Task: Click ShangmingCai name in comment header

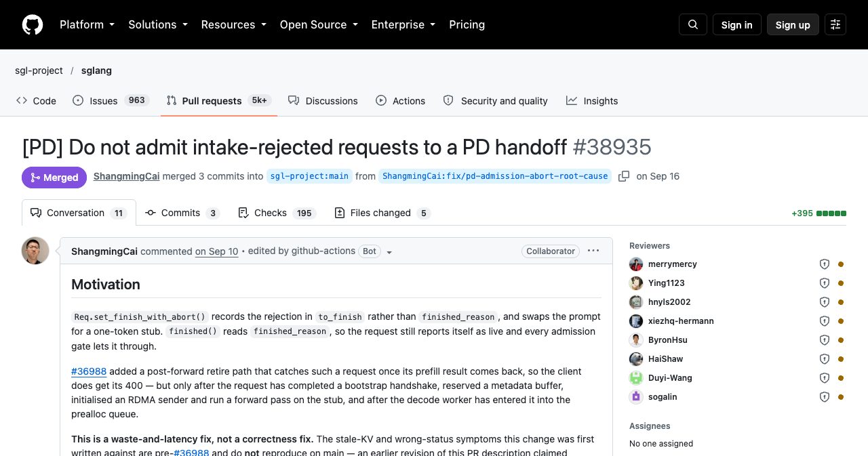Action: point(104,251)
